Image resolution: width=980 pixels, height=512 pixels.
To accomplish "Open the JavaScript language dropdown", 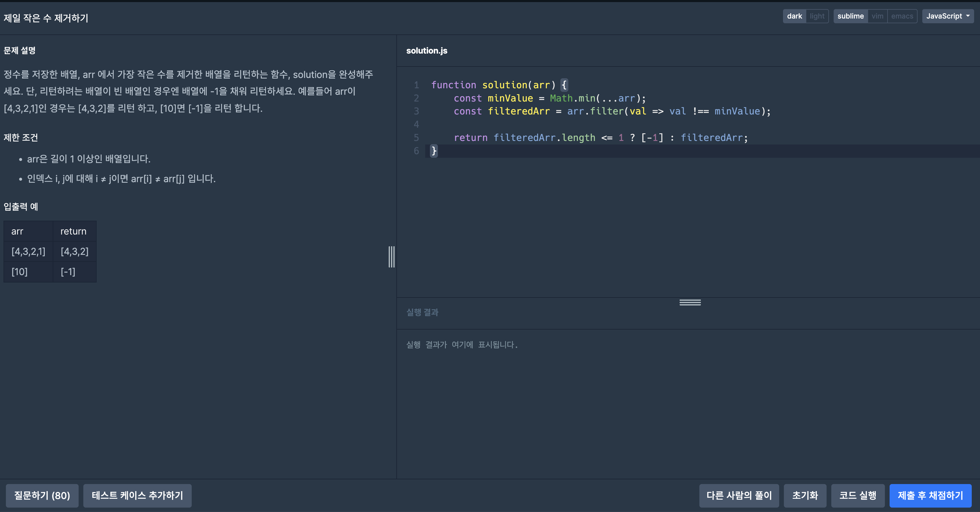I will (x=947, y=16).
